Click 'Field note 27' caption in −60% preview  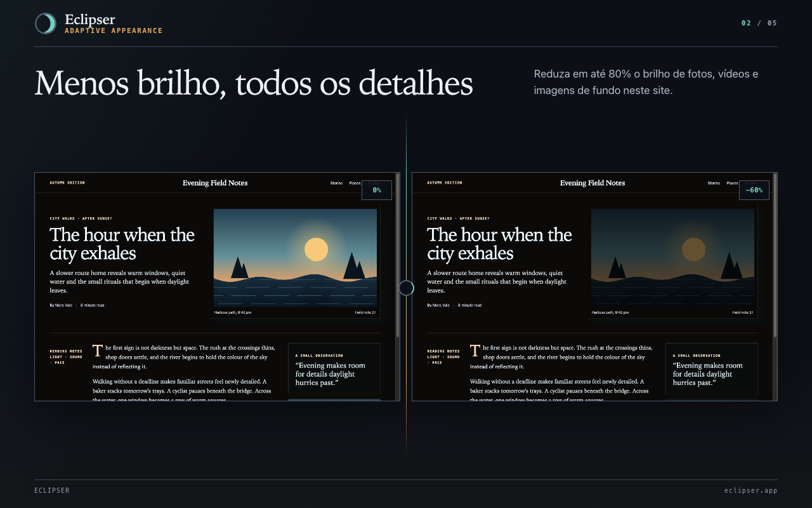[x=744, y=312]
